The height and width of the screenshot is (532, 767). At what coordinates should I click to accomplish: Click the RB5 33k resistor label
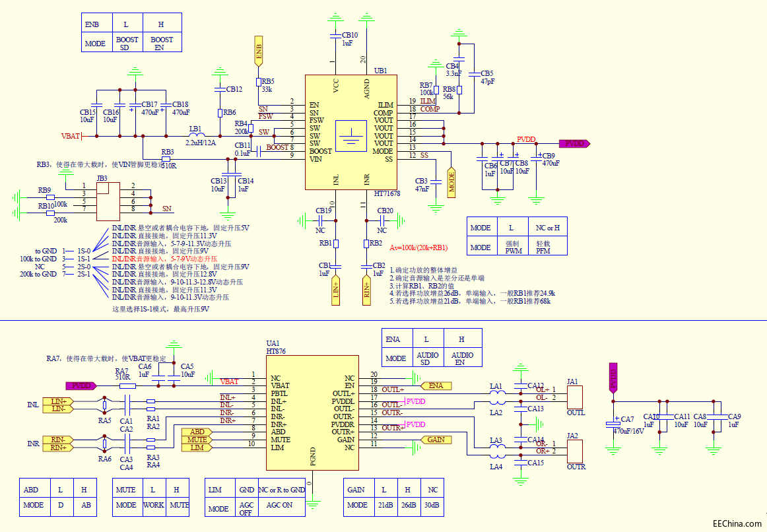click(267, 86)
